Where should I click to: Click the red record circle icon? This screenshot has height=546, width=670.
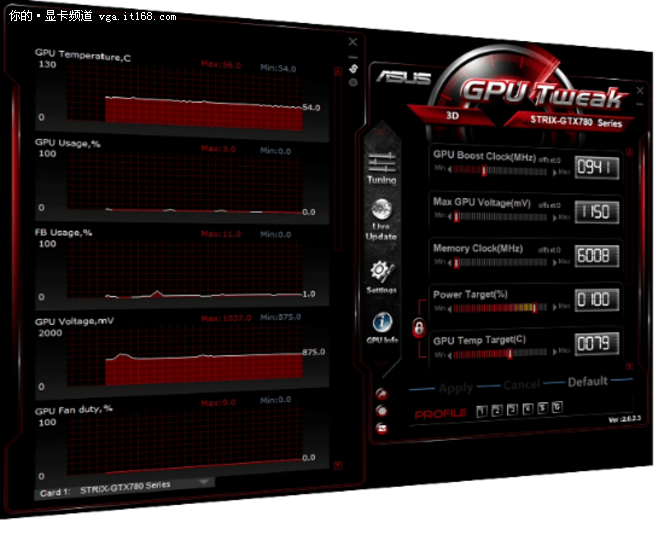382,411
